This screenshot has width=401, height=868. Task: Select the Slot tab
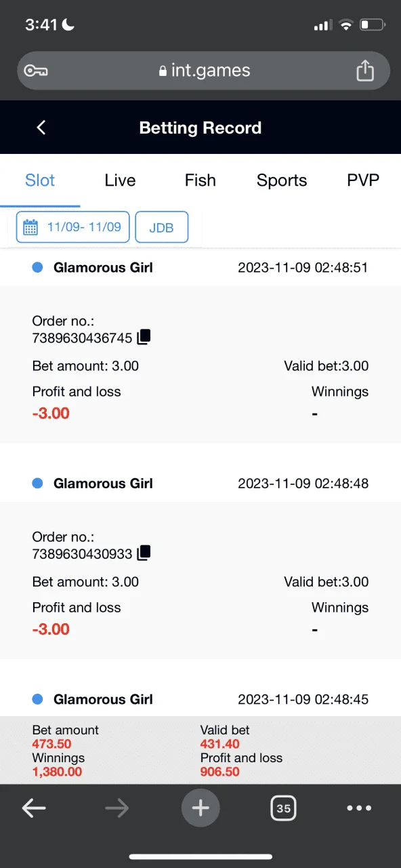(40, 180)
